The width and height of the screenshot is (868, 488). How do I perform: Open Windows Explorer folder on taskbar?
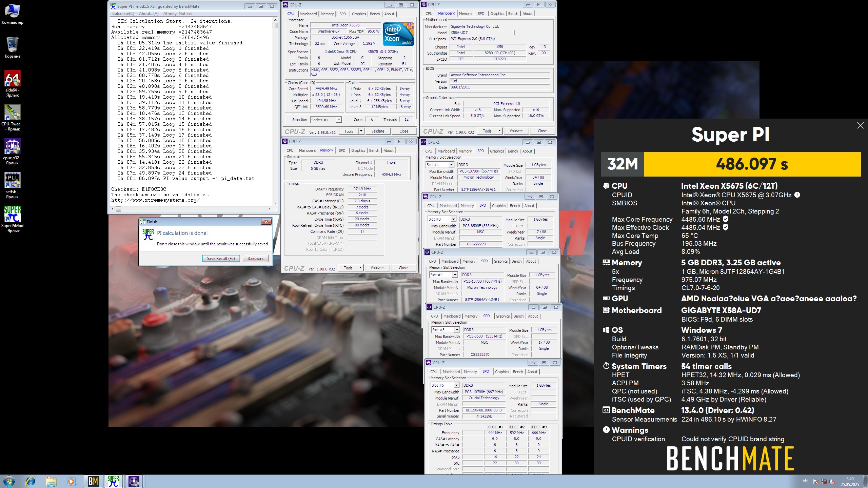pos(51,481)
